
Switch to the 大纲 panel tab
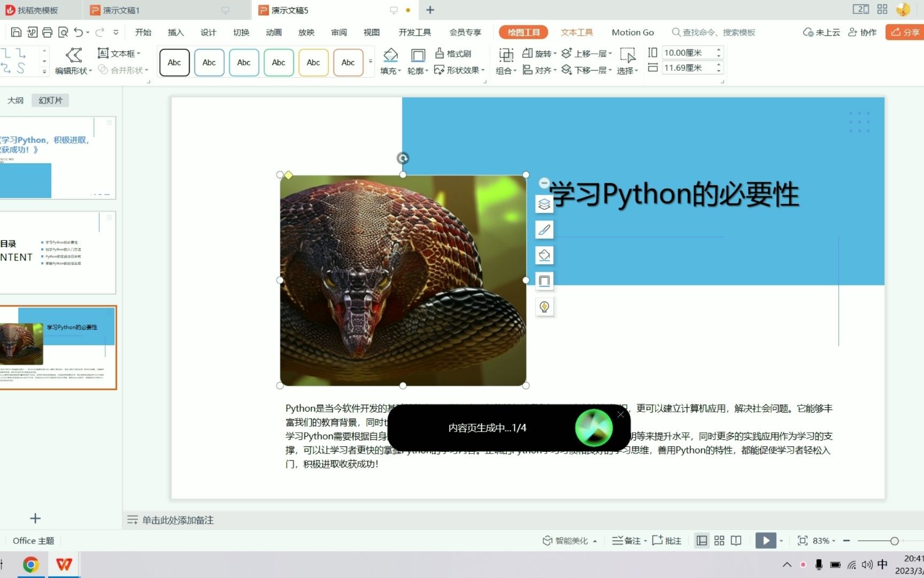click(16, 100)
